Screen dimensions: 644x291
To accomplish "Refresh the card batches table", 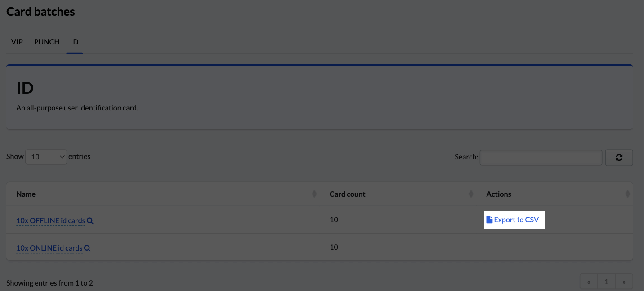I will [x=619, y=157].
